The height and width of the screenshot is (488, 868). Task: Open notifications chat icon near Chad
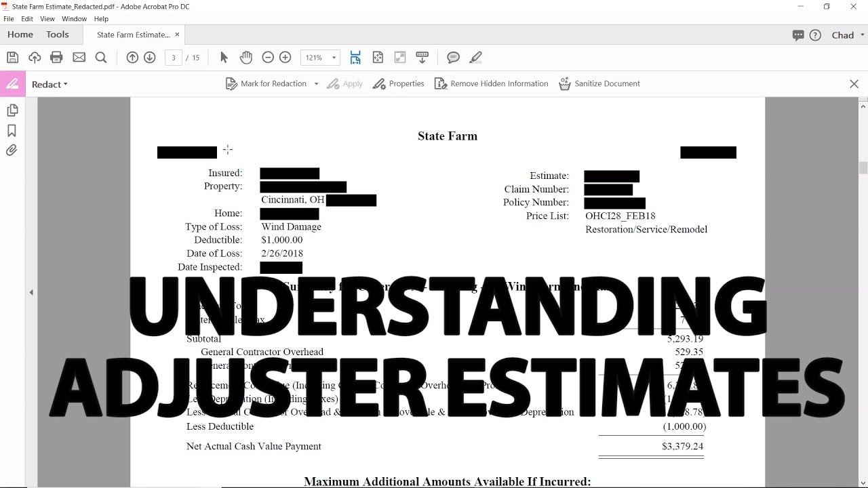tap(798, 35)
